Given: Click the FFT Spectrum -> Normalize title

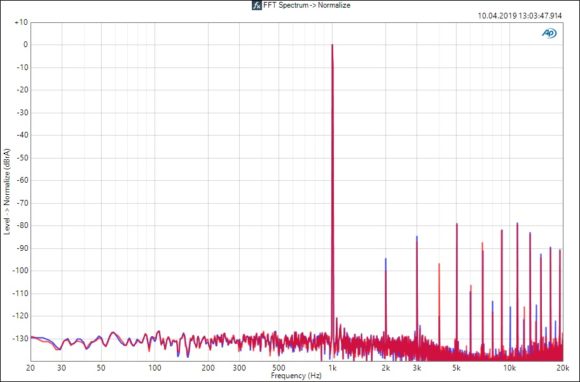Looking at the screenshot, I should coord(307,5).
